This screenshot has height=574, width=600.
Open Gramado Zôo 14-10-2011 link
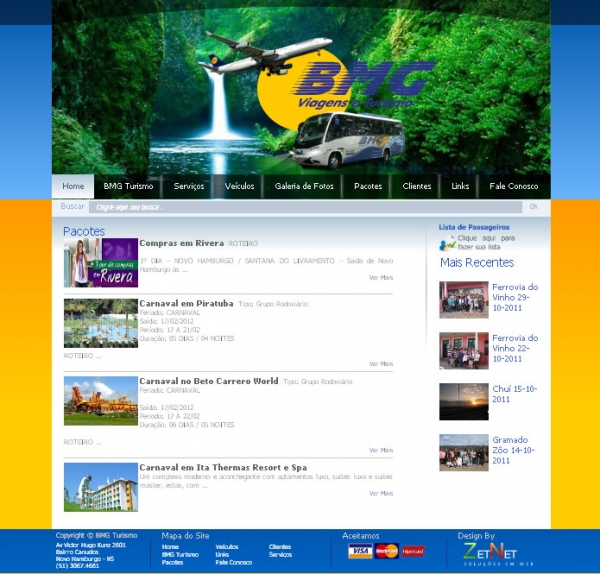tap(513, 450)
